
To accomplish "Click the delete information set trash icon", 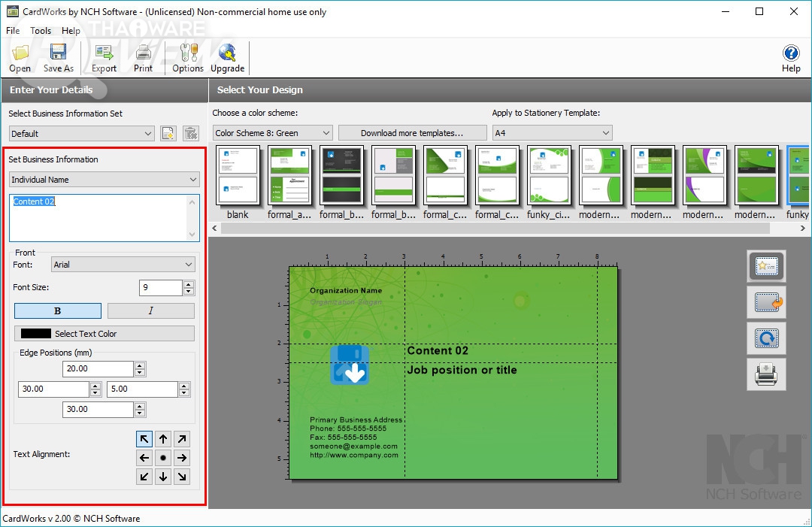I will [x=191, y=134].
